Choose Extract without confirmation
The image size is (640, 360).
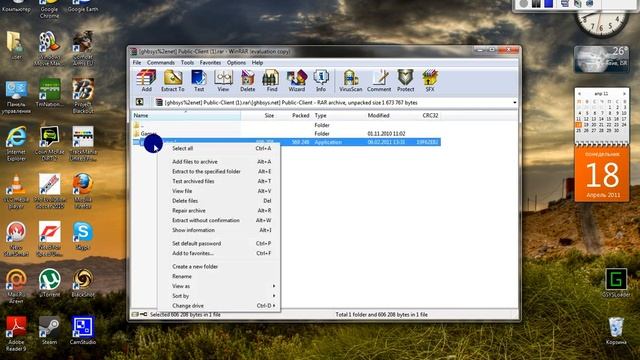219,220
